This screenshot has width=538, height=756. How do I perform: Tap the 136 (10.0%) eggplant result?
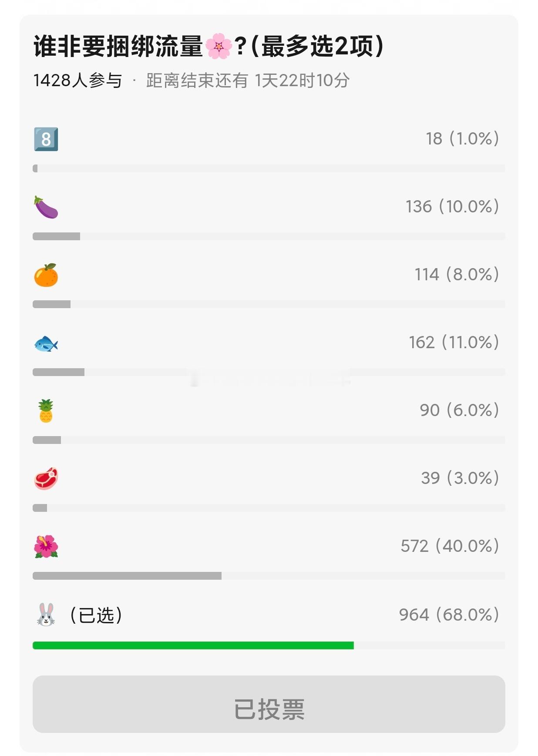(x=452, y=206)
